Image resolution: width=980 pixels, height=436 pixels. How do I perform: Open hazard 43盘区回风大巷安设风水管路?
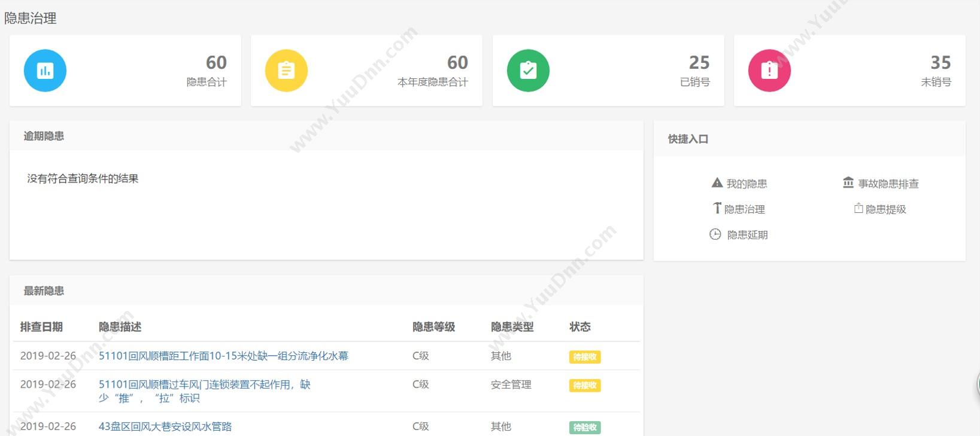(x=165, y=426)
